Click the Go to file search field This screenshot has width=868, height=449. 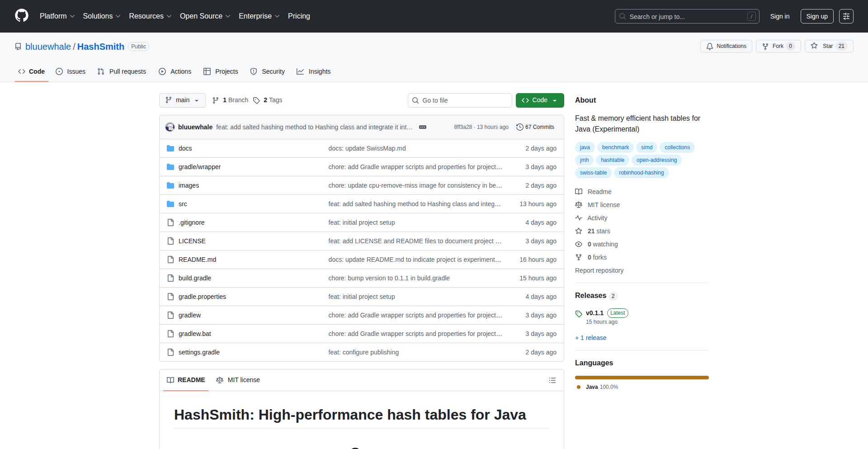point(460,100)
